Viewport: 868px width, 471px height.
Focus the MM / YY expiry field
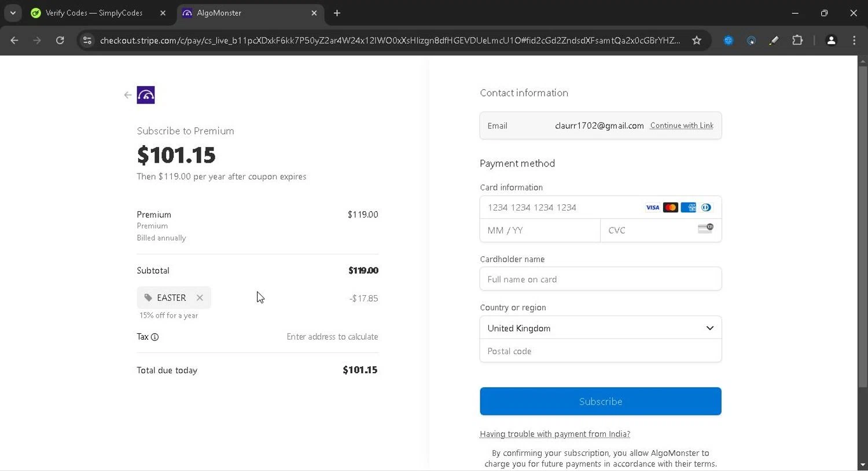coord(540,230)
